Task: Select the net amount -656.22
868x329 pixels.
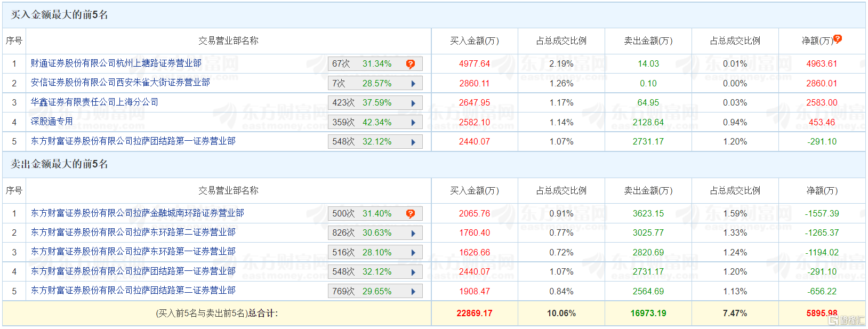Action: point(822,291)
